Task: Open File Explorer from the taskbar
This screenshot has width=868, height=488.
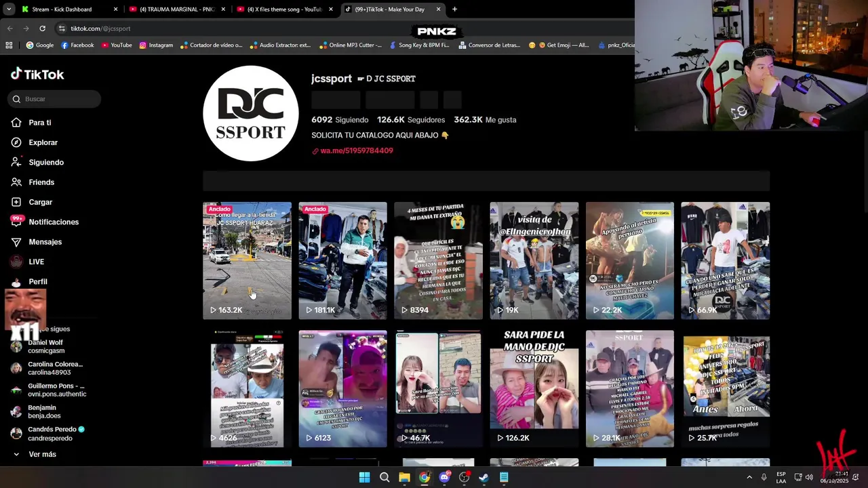Action: point(404,477)
